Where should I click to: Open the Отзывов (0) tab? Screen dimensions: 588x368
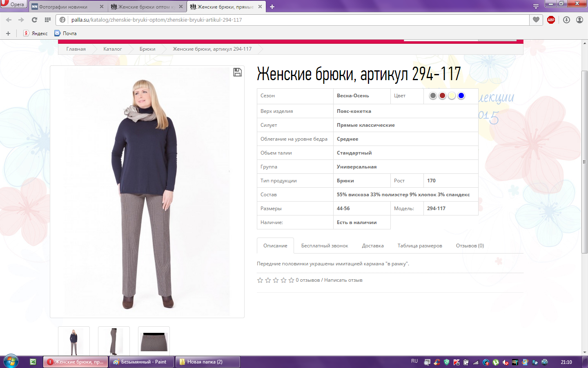(470, 246)
